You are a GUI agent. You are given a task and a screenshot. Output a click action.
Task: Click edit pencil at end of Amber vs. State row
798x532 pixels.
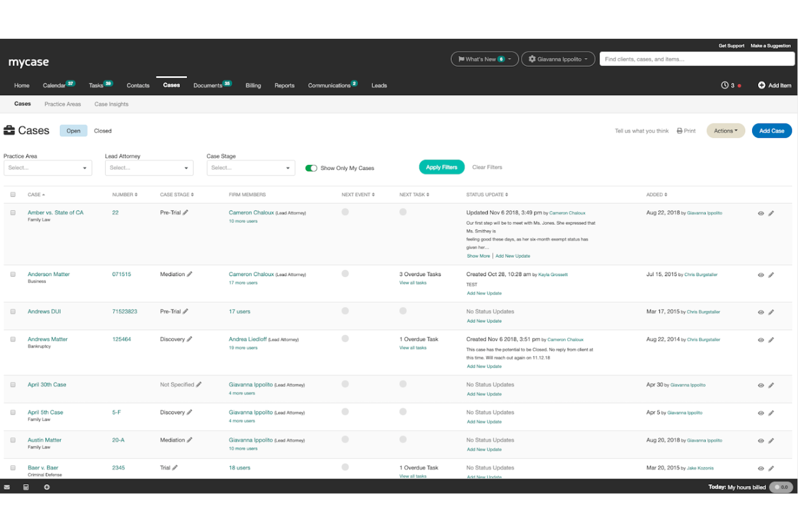[771, 213]
